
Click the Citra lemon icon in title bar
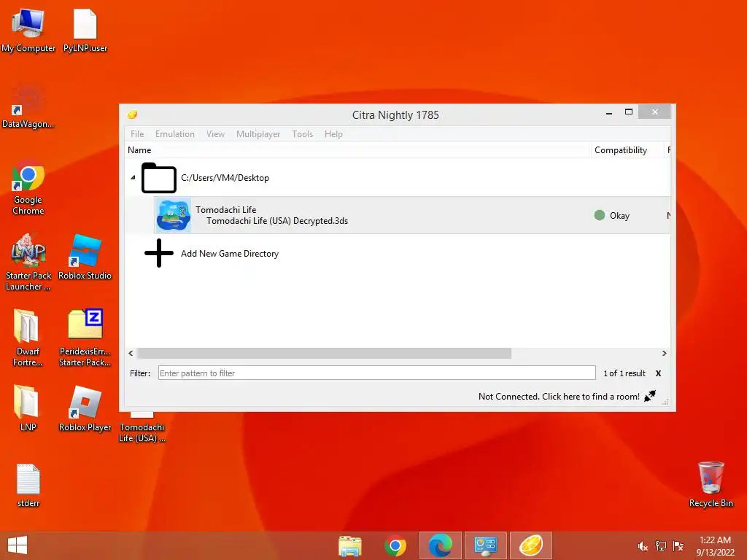[x=133, y=114]
